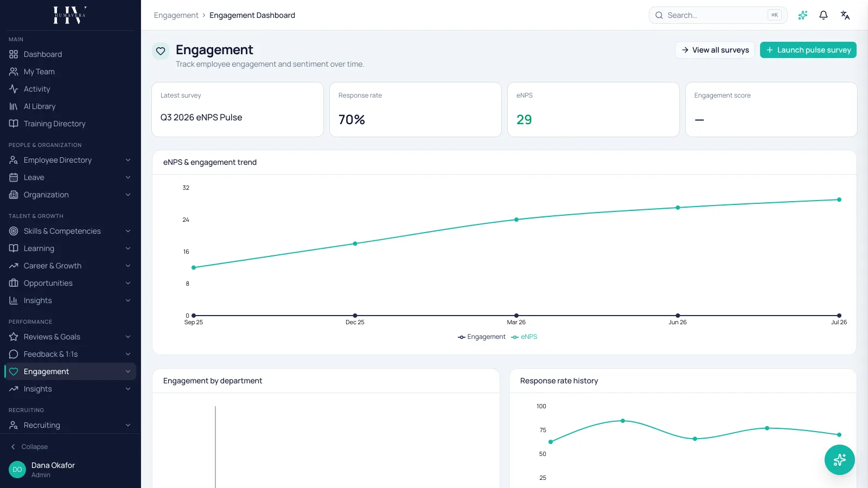Expand Reviews & Goals chevron
The image size is (868, 488).
[x=128, y=337]
